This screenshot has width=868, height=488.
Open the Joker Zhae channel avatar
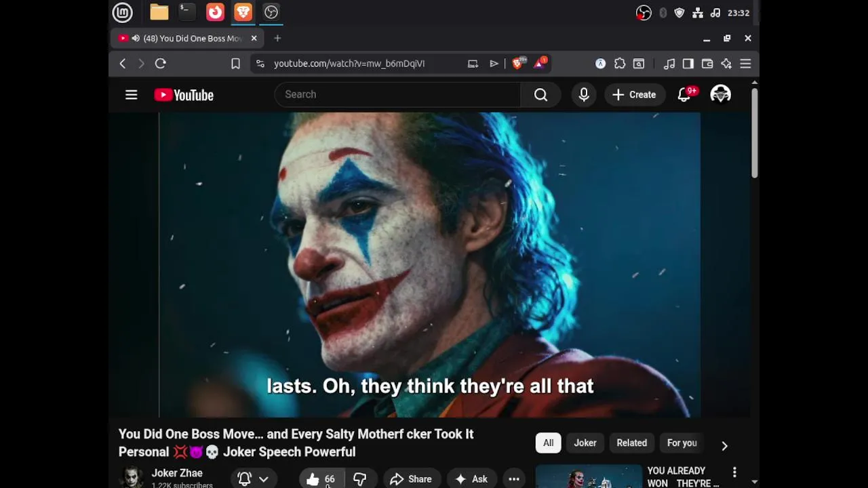coord(132,478)
